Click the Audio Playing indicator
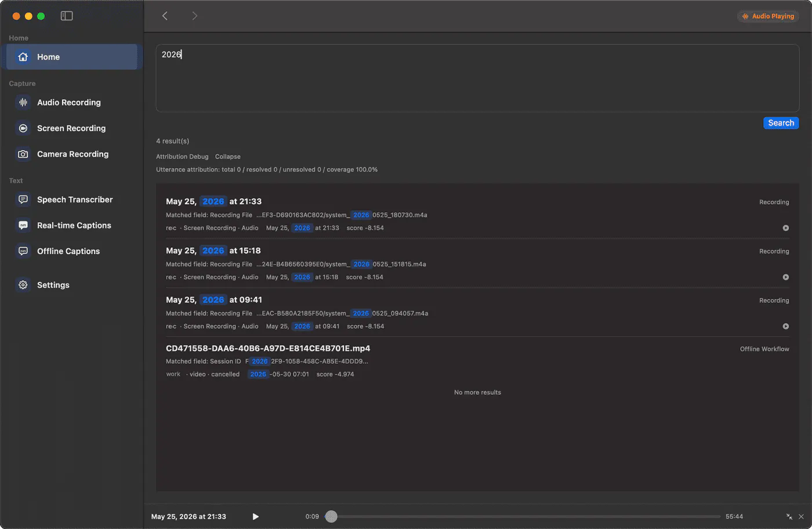Image resolution: width=812 pixels, height=529 pixels. pos(768,16)
